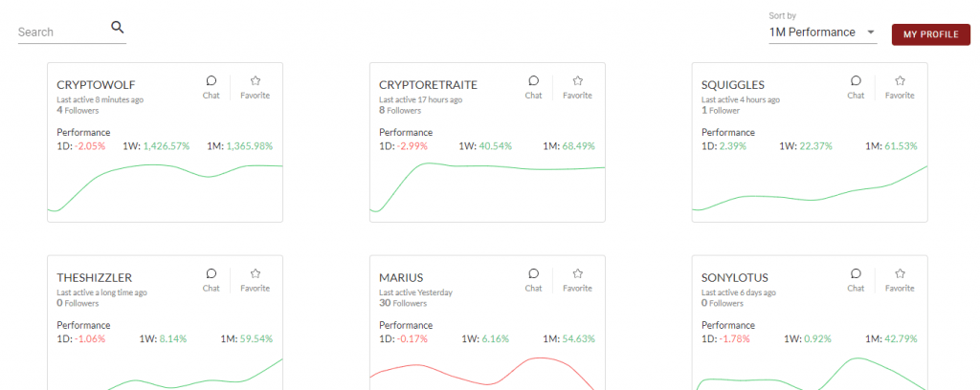Open the Sort by dropdown arrow
The height and width of the screenshot is (390, 980).
(x=871, y=32)
